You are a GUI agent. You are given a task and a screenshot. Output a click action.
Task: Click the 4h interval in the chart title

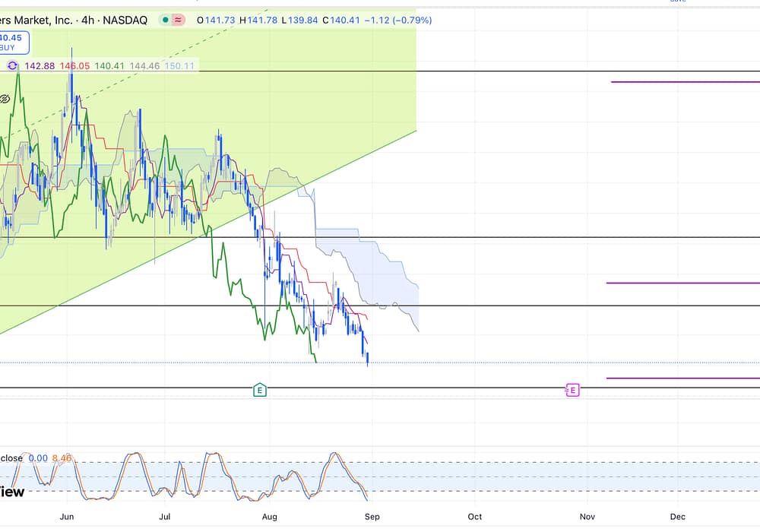86,21
